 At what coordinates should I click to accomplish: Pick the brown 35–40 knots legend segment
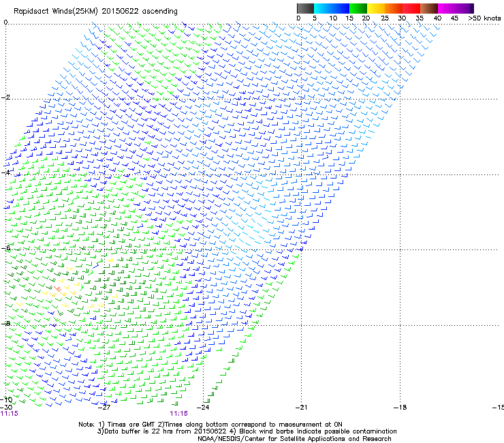(x=429, y=8)
